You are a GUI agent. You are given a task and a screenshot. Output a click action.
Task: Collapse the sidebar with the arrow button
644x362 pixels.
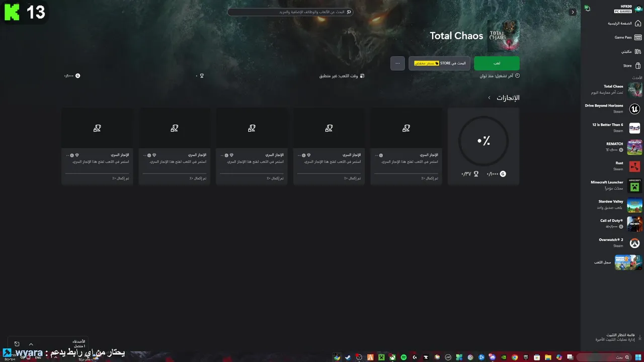click(573, 12)
